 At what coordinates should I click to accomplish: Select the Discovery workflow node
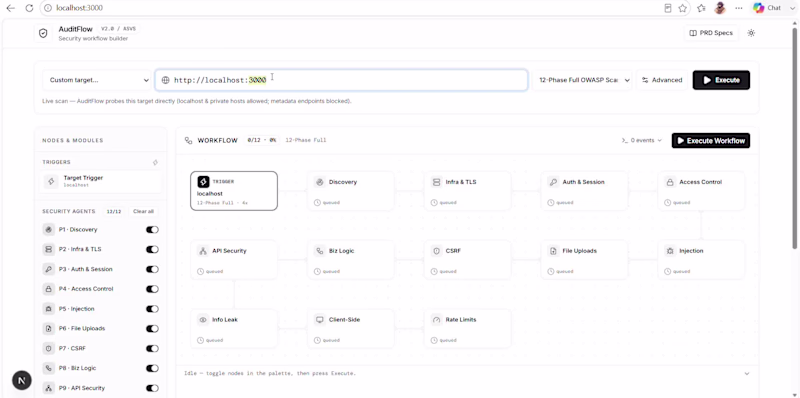[x=351, y=191]
